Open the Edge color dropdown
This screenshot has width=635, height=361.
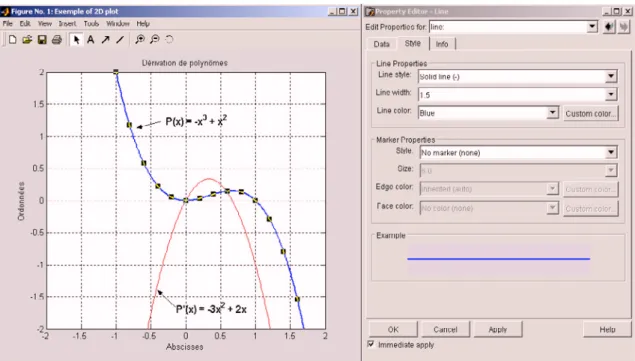[552, 188]
